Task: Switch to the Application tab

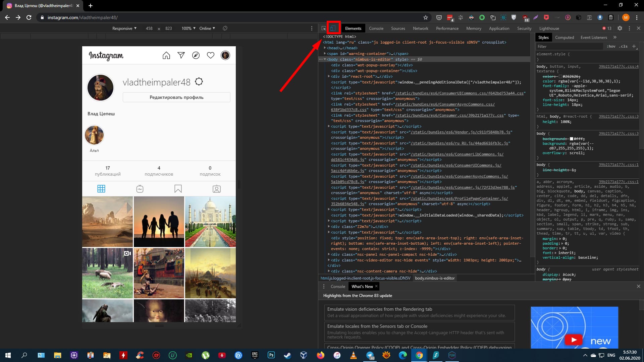Action: coord(499,28)
